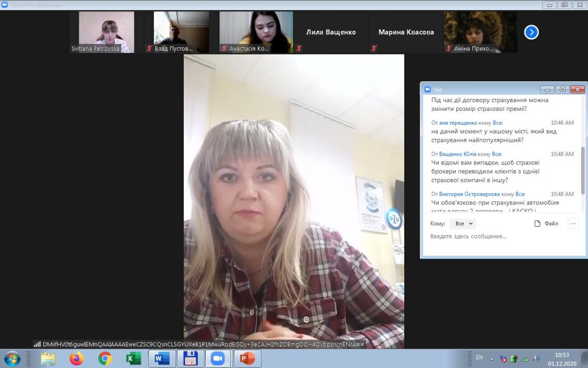588x368 pixels.
Task: Close the Zoom Конференция main window
Action: coord(579,4)
